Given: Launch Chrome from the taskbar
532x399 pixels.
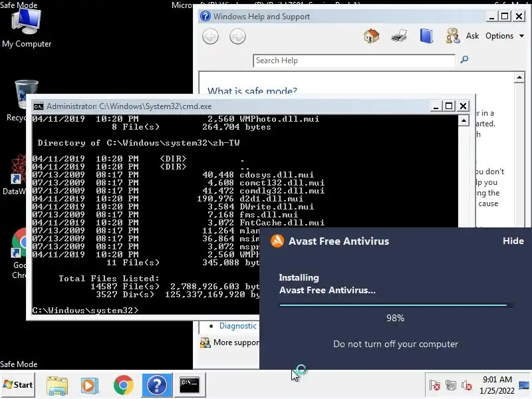Looking at the screenshot, I should (124, 385).
